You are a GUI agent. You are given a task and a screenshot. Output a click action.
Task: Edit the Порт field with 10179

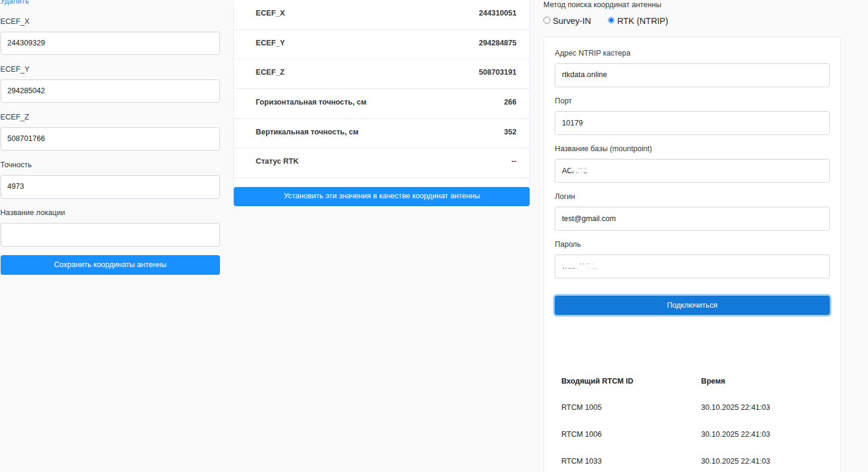(692, 123)
